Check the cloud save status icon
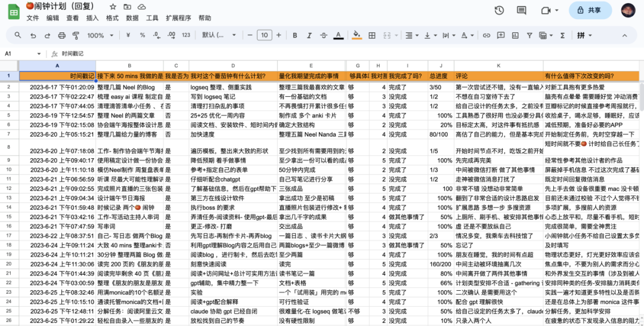Image resolution: width=644 pixels, height=326 pixels. tap(142, 7)
